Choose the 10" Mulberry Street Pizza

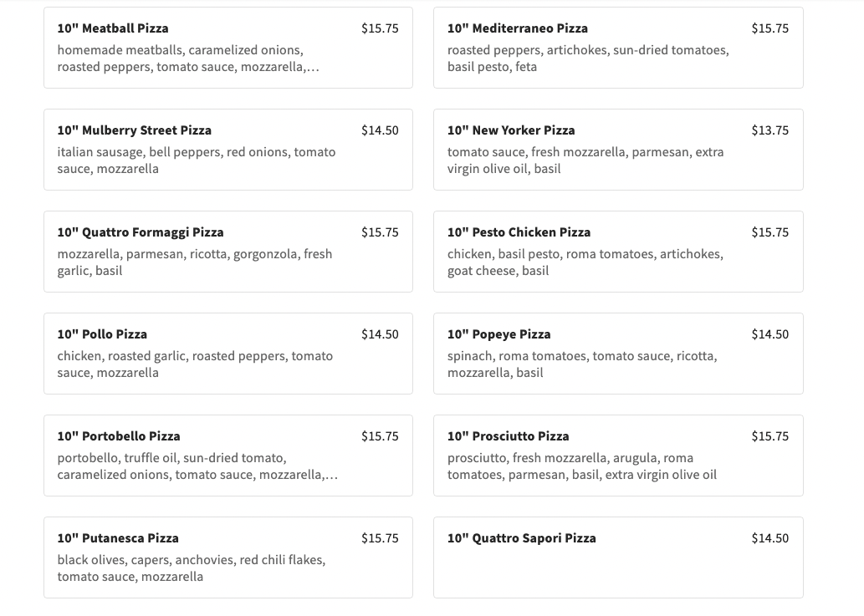pyautogui.click(x=134, y=130)
